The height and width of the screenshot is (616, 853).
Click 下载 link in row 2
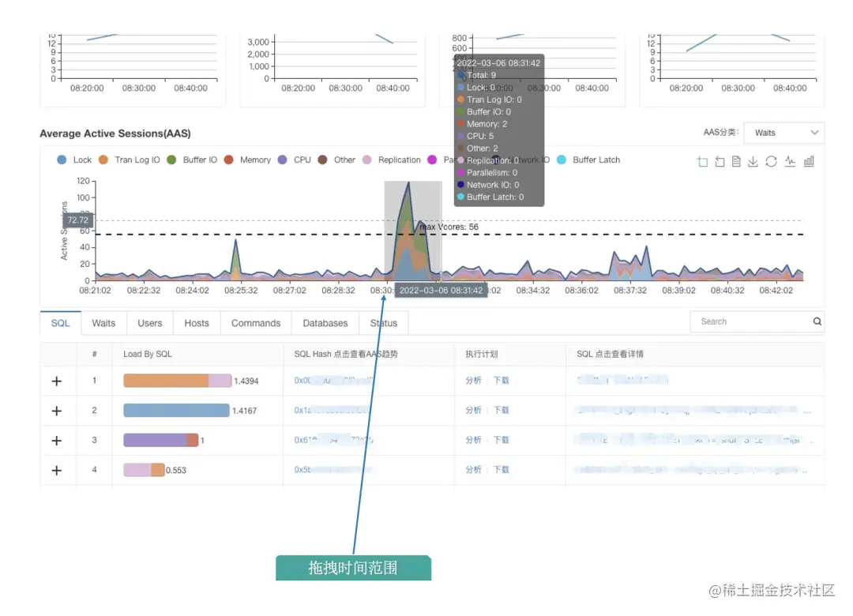(x=501, y=411)
